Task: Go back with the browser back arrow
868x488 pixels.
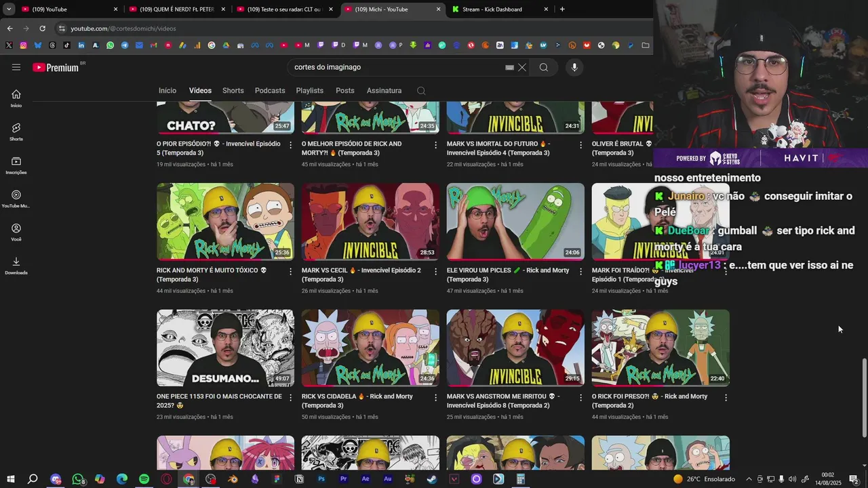Action: tap(9, 28)
